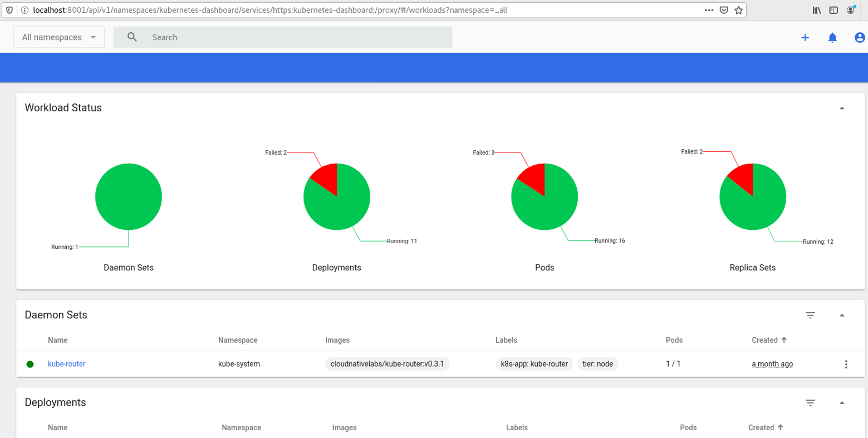Open the kube-router daemon set
868x438 pixels.
(66, 364)
